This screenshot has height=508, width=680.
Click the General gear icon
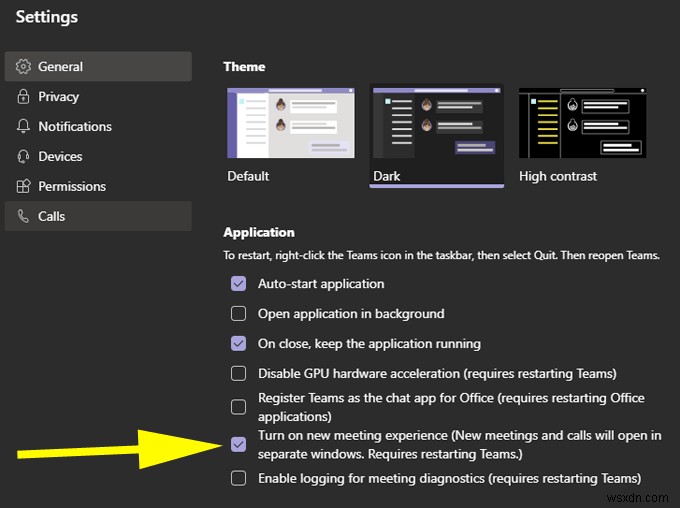point(23,66)
